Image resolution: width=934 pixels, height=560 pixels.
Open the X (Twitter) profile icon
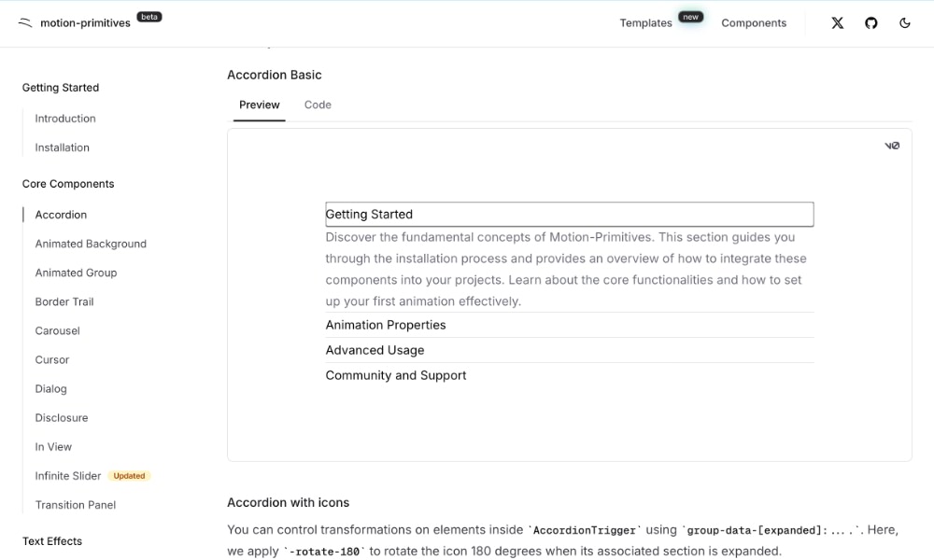[838, 22]
